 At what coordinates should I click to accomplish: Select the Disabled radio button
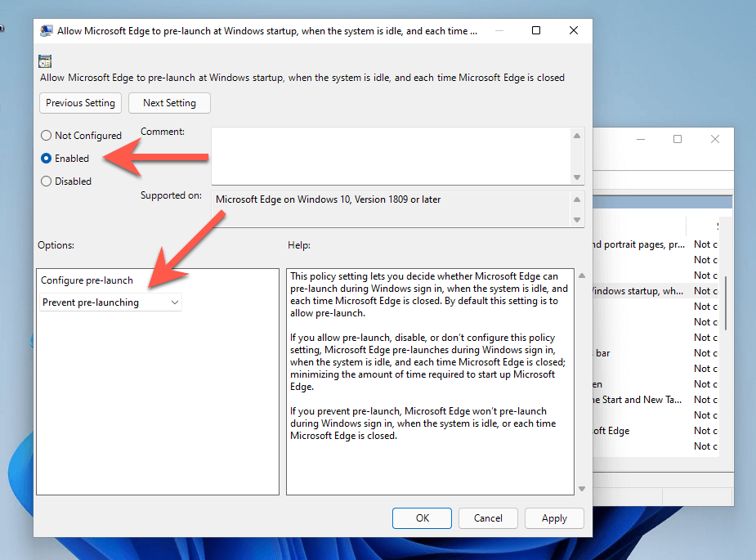[x=47, y=181]
